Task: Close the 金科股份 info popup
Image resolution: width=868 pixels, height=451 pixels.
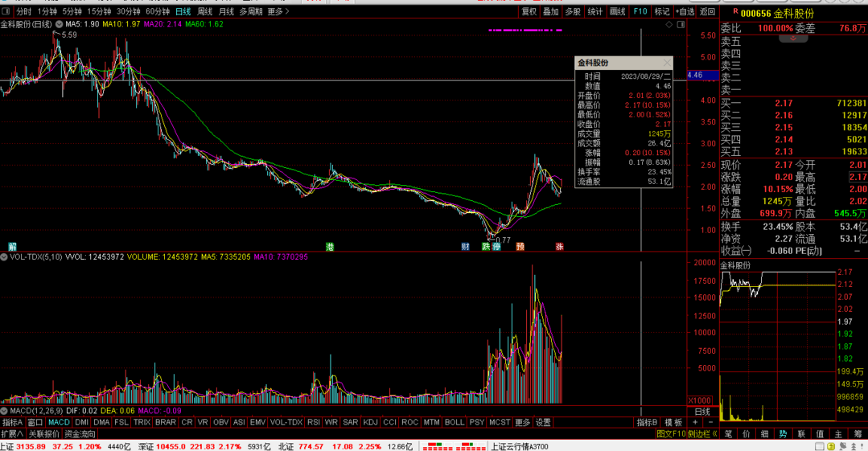Action: coord(667,63)
